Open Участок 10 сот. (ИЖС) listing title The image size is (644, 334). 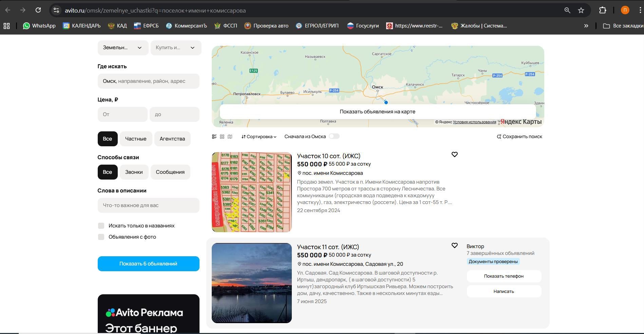329,156
